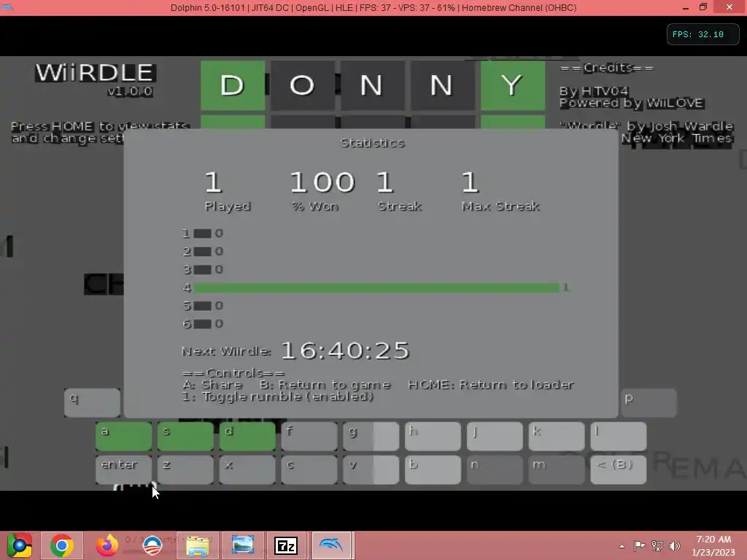Open the Action Center flag icon

(x=639, y=545)
